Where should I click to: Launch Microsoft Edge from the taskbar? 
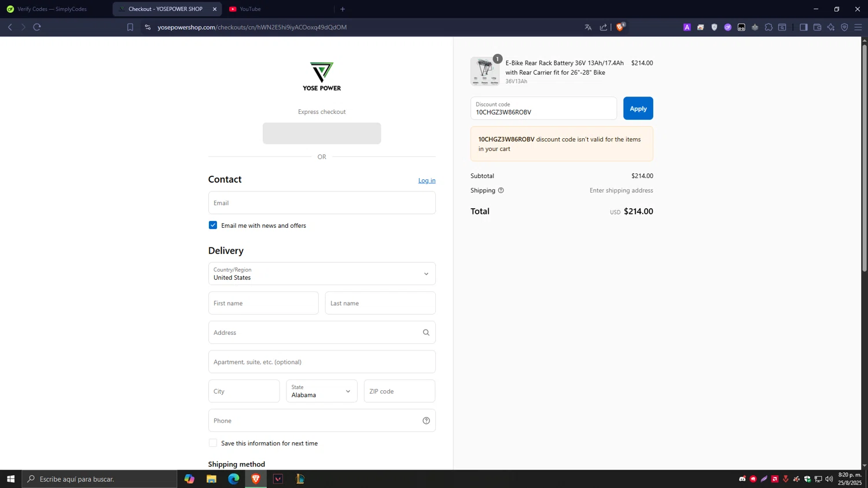(233, 479)
